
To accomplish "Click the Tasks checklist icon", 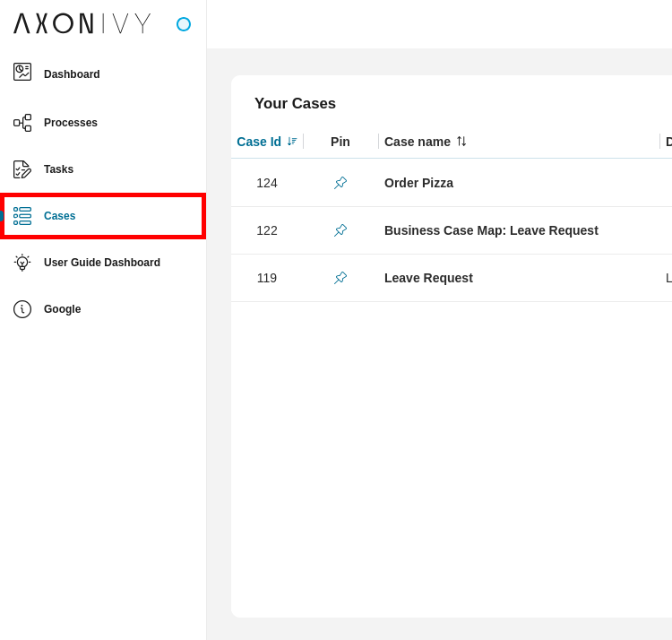I will click(x=22, y=169).
